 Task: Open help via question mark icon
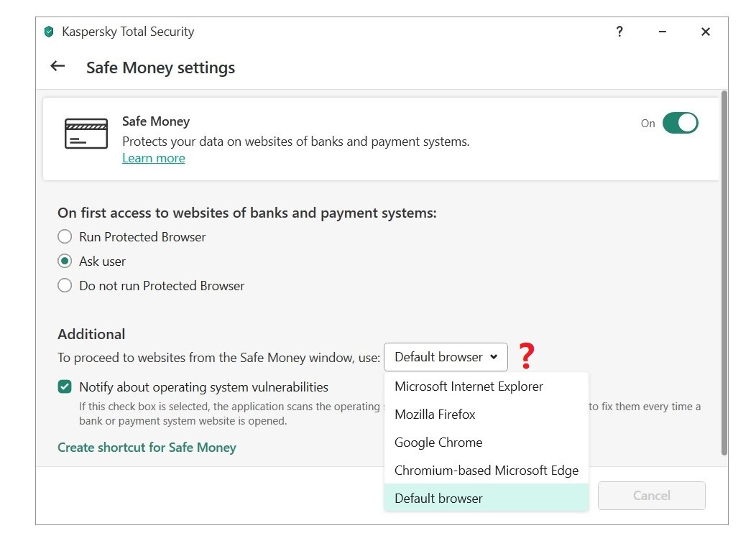point(619,32)
